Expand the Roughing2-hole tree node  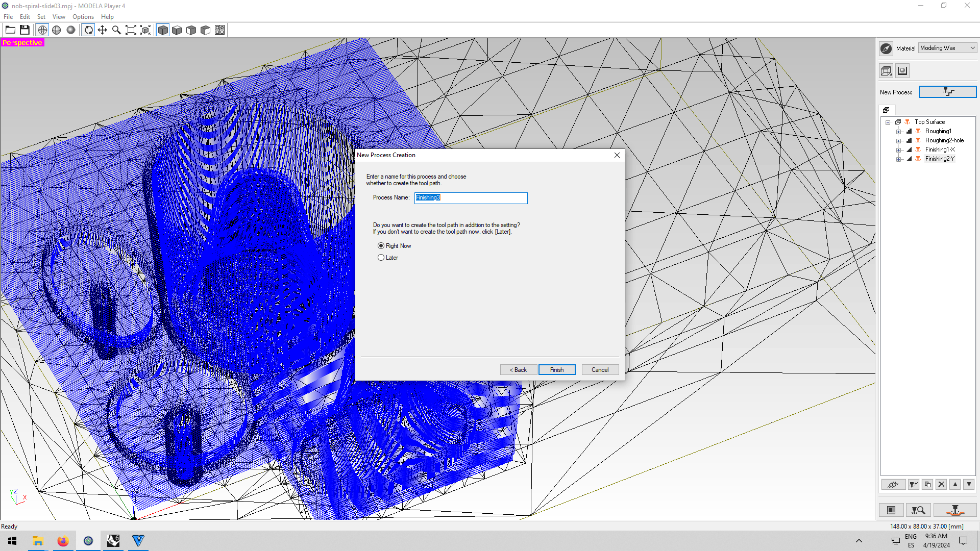point(899,141)
